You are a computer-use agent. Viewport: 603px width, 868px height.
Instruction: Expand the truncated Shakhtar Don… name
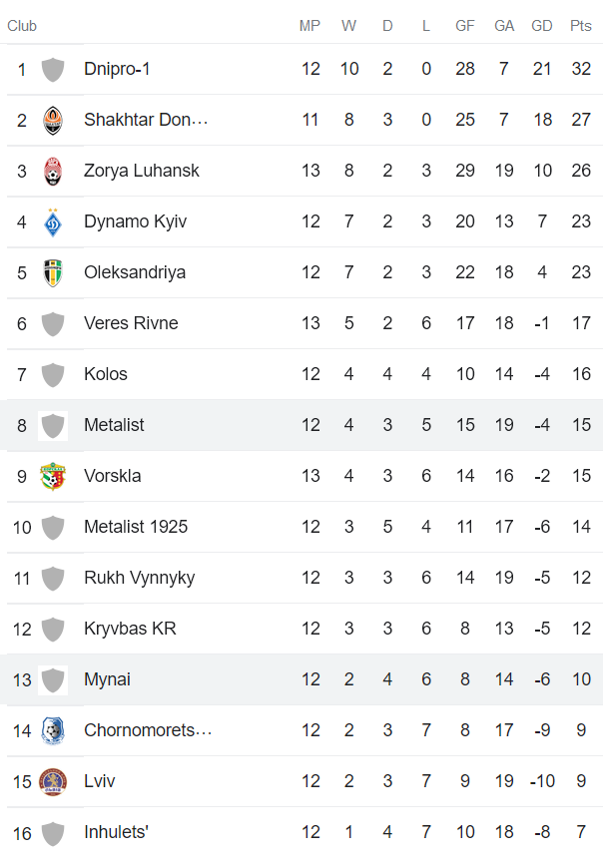pos(146,120)
